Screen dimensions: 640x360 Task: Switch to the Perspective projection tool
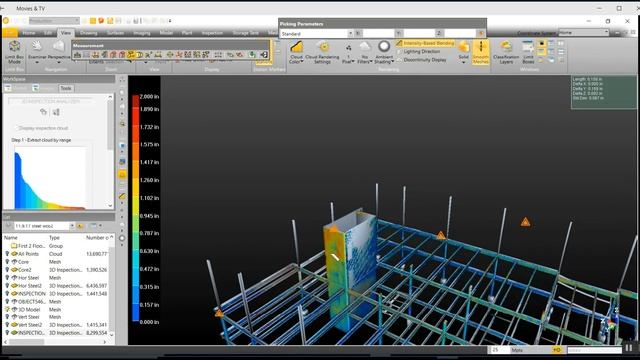coord(59,50)
